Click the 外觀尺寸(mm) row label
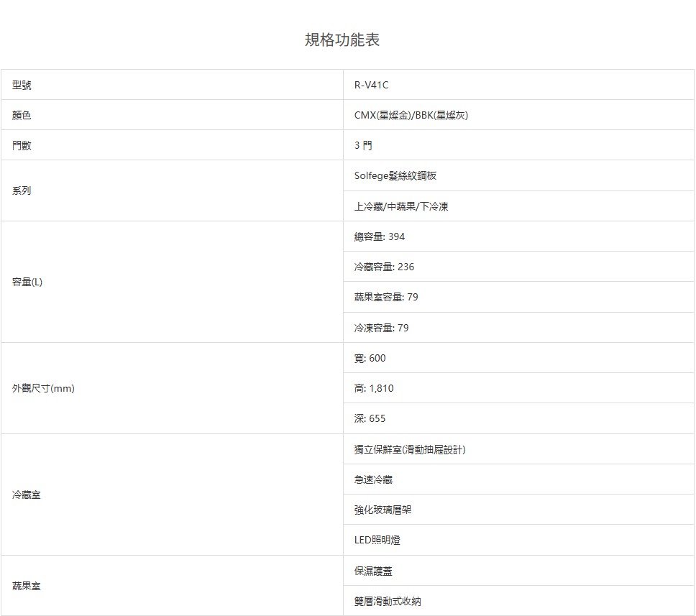The image size is (696, 616). [43, 388]
